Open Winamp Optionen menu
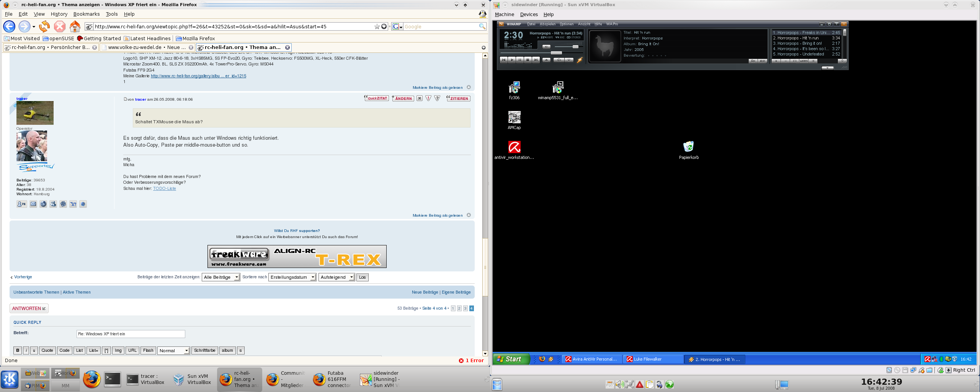The width and height of the screenshot is (980, 392). [x=567, y=24]
